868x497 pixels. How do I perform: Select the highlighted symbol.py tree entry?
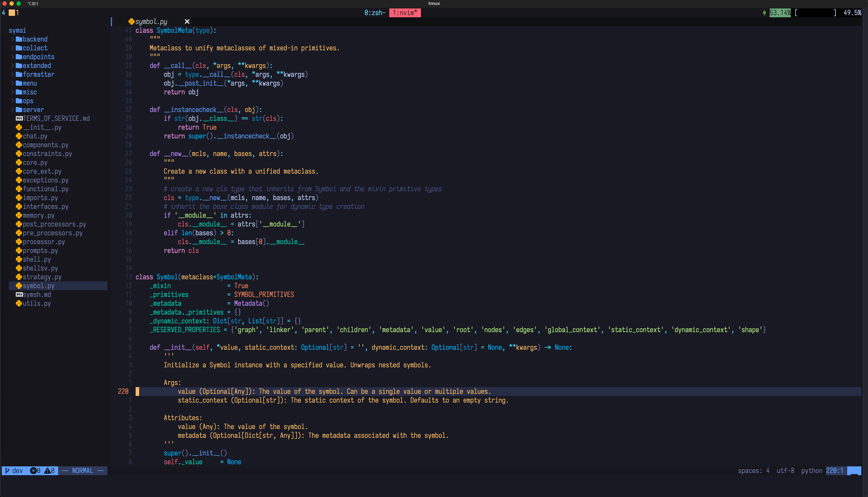point(58,286)
